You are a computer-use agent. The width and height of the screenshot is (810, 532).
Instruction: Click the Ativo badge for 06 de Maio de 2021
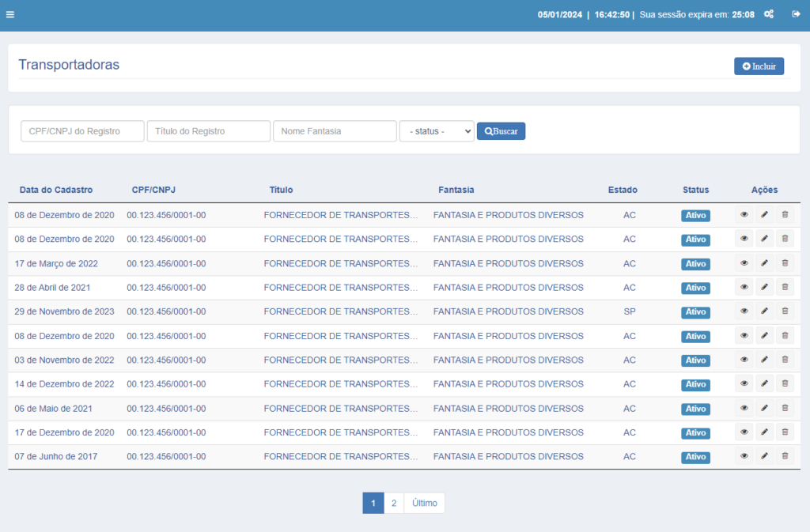(x=695, y=409)
